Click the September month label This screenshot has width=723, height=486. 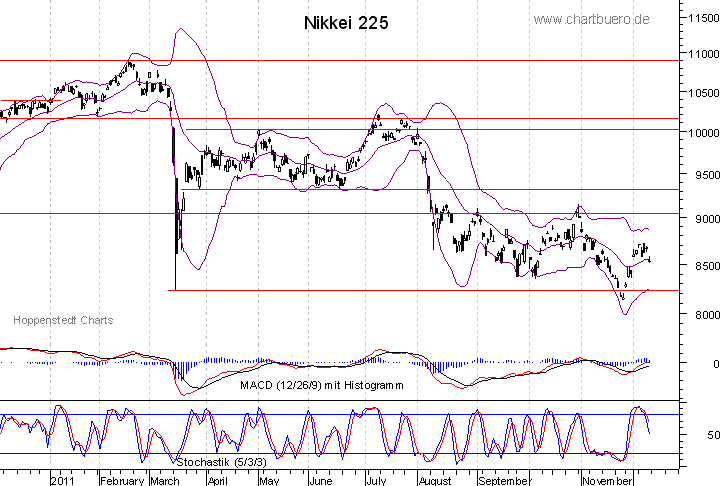pyautogui.click(x=505, y=480)
